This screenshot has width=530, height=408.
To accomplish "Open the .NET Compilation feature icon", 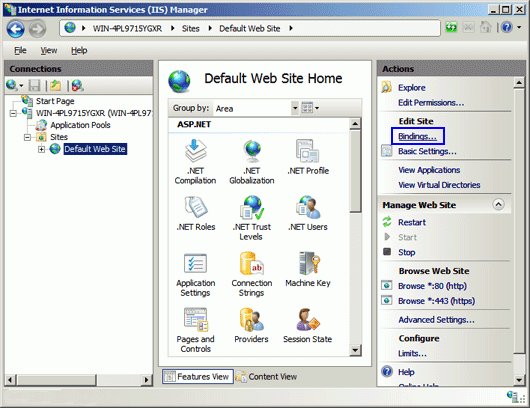I will click(195, 162).
